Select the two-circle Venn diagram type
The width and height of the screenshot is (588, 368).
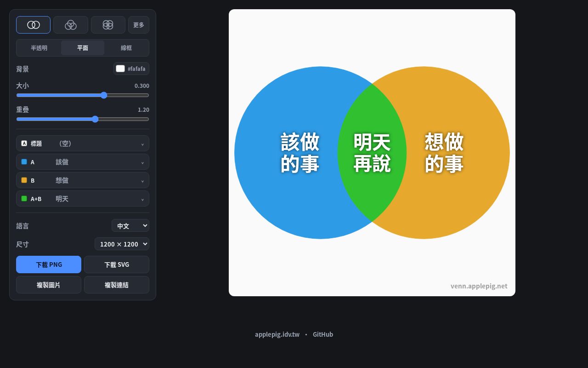click(33, 25)
